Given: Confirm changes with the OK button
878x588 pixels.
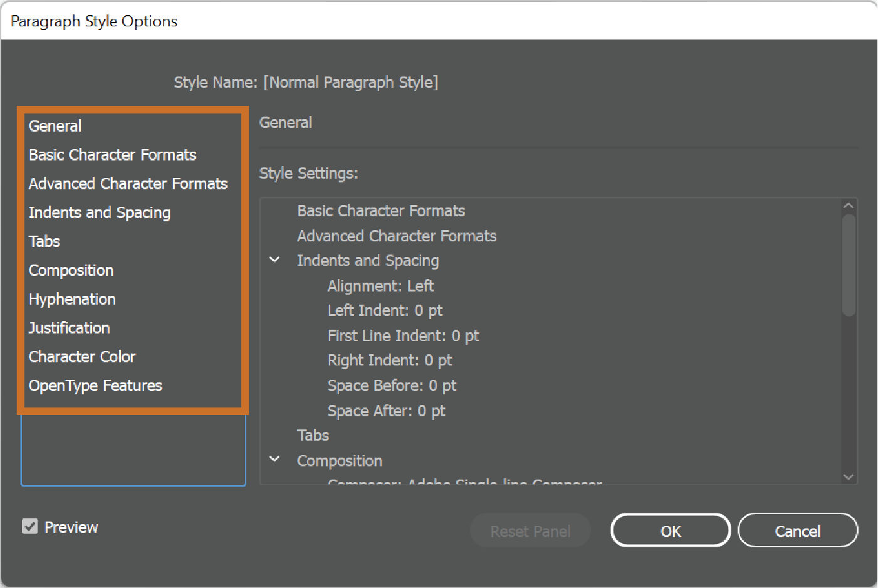Looking at the screenshot, I should tap(670, 530).
